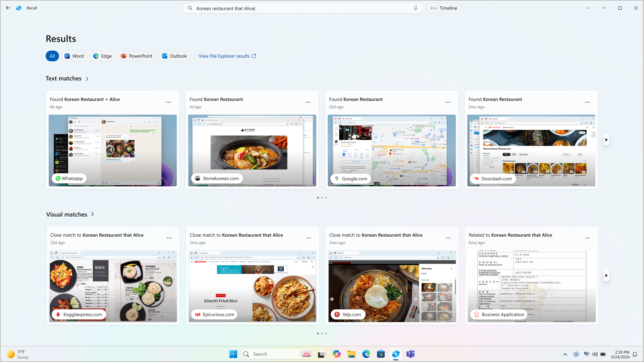The height and width of the screenshot is (362, 644).
Task: Expand the Text matches section
Action: coord(87,79)
